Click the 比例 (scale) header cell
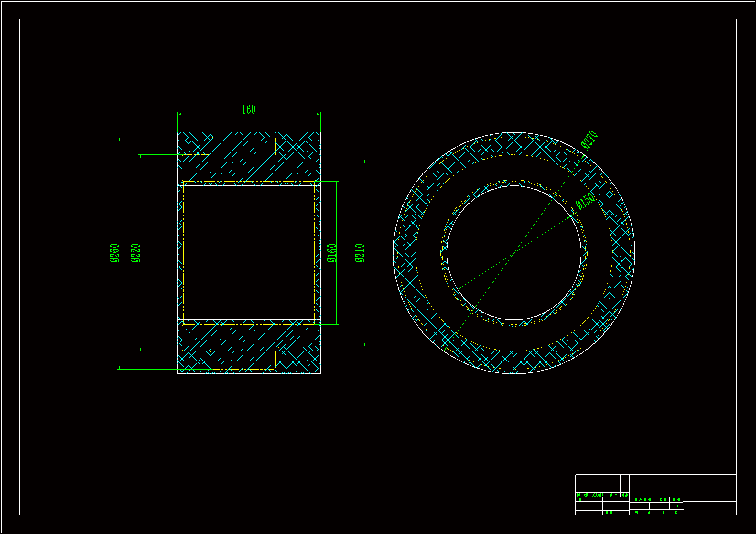The height and width of the screenshot is (534, 756). [677, 500]
